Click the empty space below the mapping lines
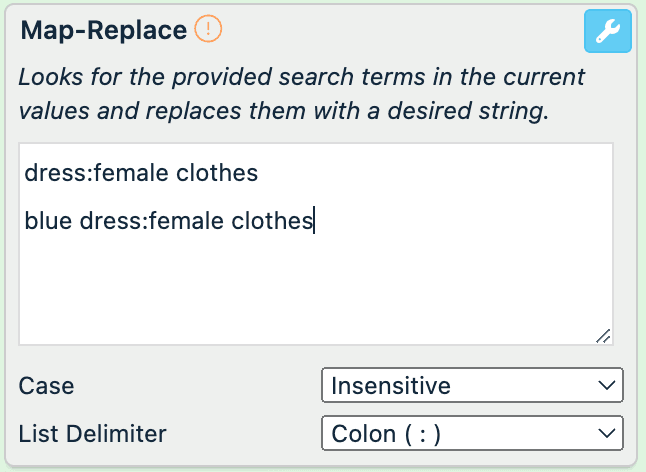 pyautogui.click(x=316, y=290)
